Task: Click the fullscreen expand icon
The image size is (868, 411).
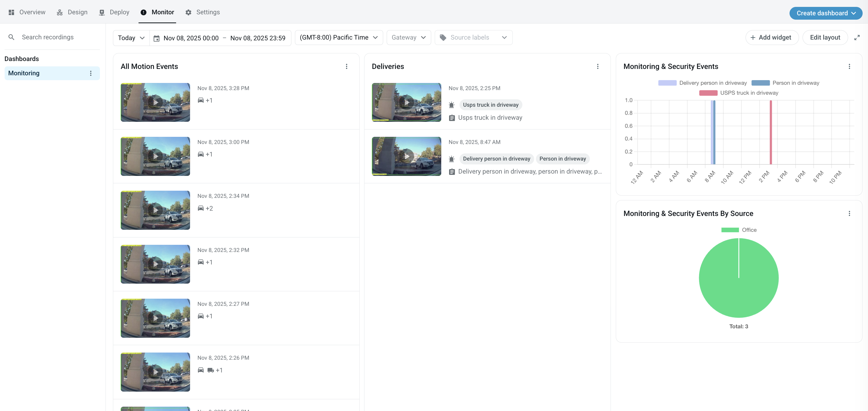Action: (x=857, y=38)
